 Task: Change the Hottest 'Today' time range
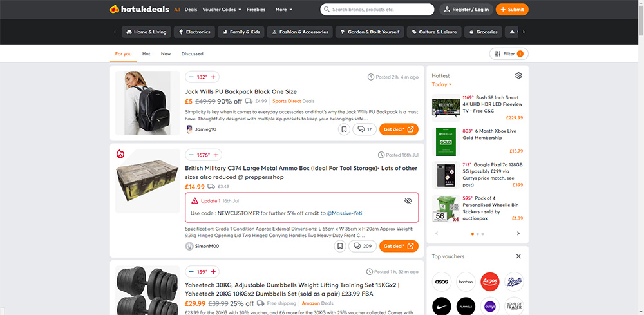pos(442,84)
